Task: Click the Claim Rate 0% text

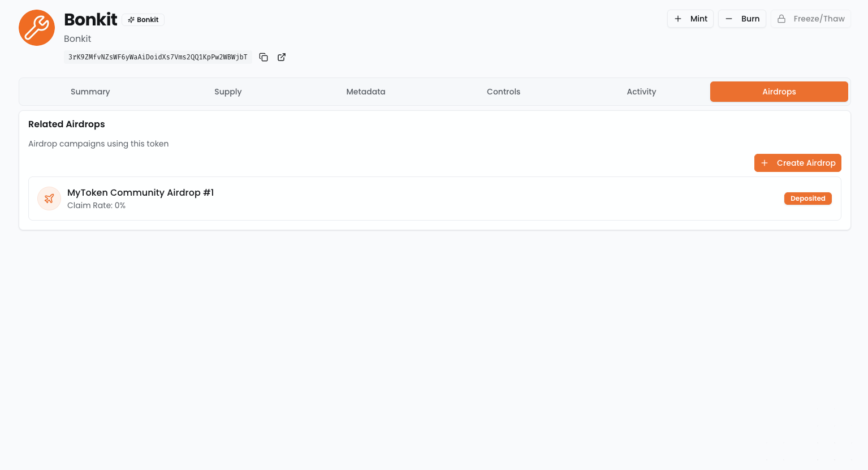Action: click(96, 205)
